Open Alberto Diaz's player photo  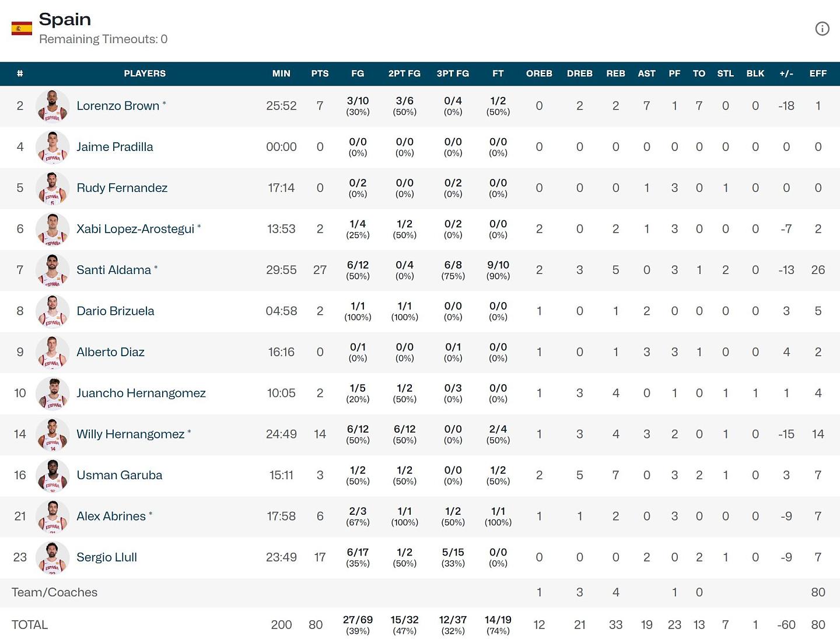(x=52, y=352)
